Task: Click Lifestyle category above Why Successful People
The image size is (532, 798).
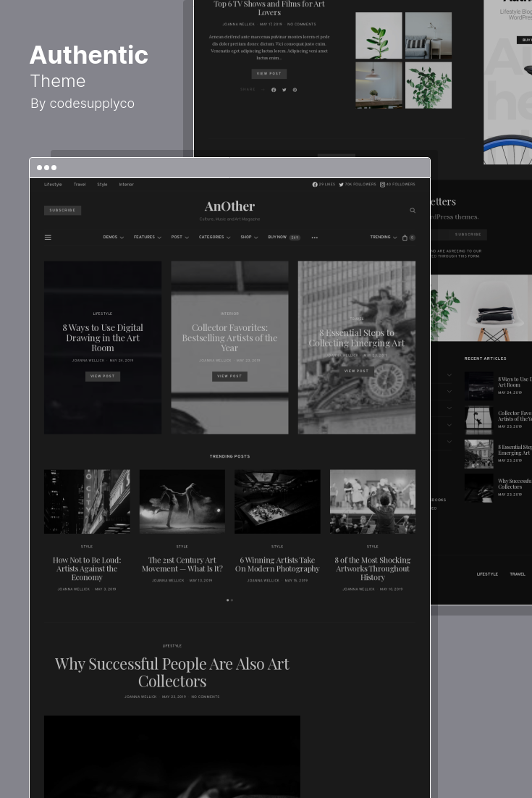Action: (x=172, y=646)
